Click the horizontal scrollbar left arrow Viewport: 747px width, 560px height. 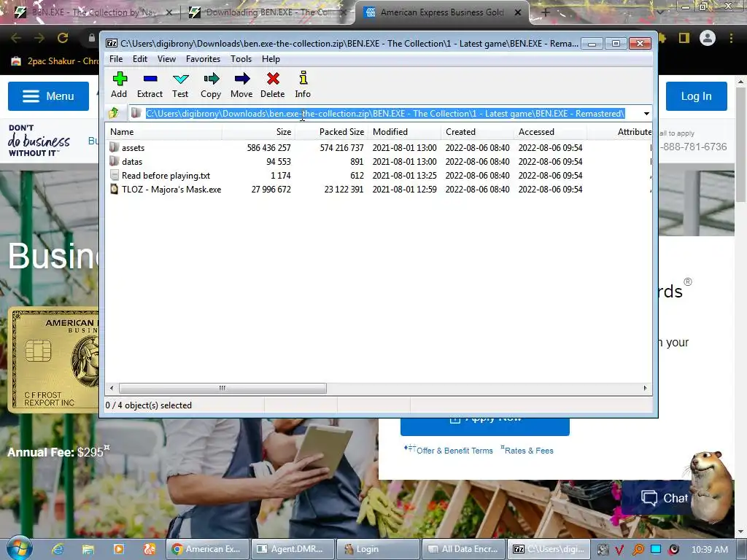point(112,388)
